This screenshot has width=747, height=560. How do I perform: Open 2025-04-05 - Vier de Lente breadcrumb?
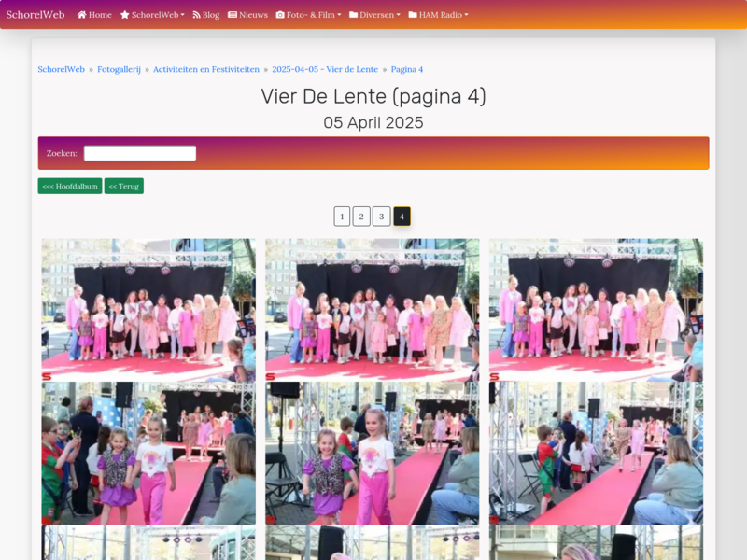325,69
